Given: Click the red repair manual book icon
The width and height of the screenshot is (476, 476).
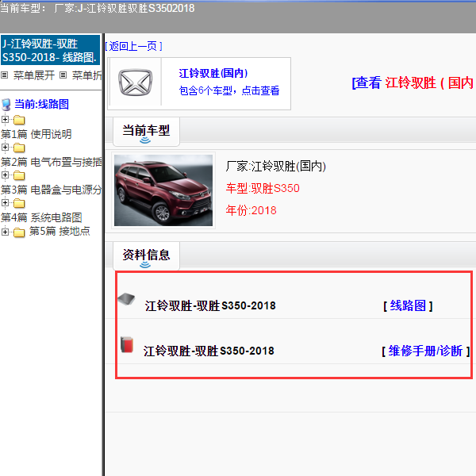Looking at the screenshot, I should click(x=126, y=344).
